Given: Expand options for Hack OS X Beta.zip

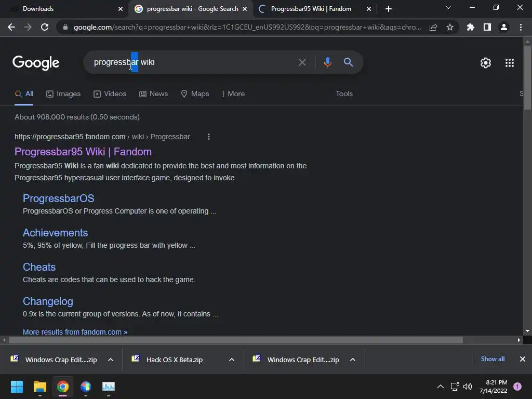Looking at the screenshot, I should pos(232,360).
